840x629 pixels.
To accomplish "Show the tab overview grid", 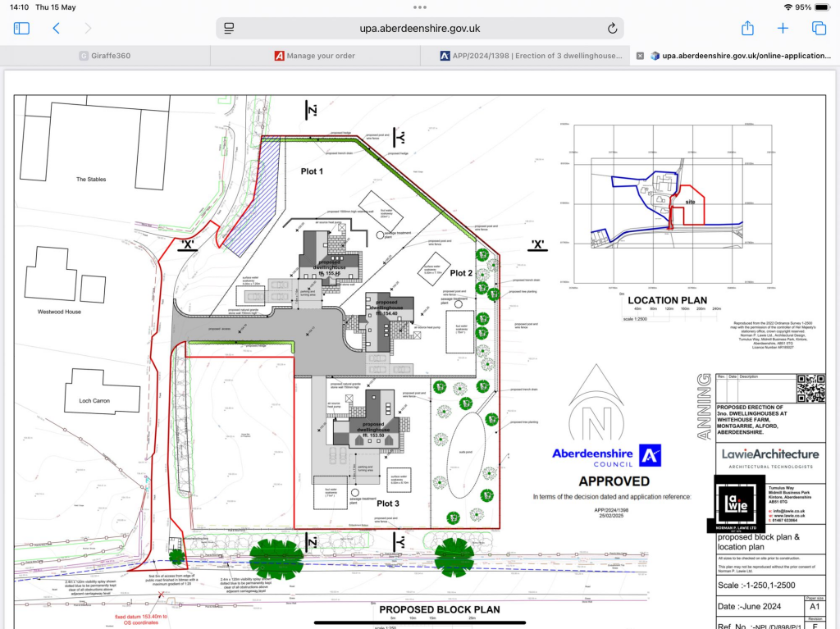I will (819, 28).
